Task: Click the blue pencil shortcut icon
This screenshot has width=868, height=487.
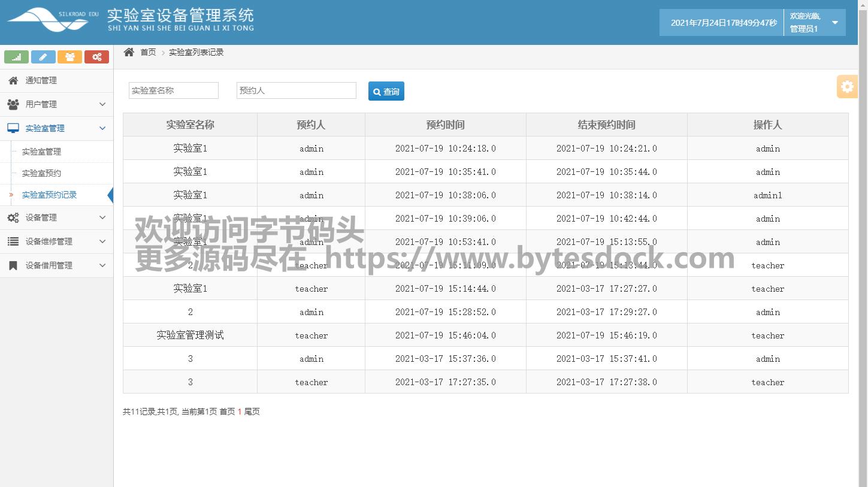Action: pos(43,57)
